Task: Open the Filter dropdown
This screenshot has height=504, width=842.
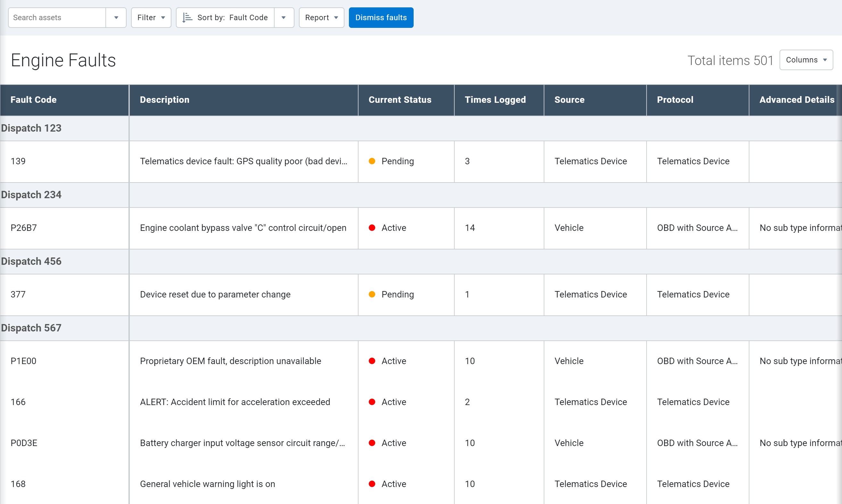Action: pos(151,17)
